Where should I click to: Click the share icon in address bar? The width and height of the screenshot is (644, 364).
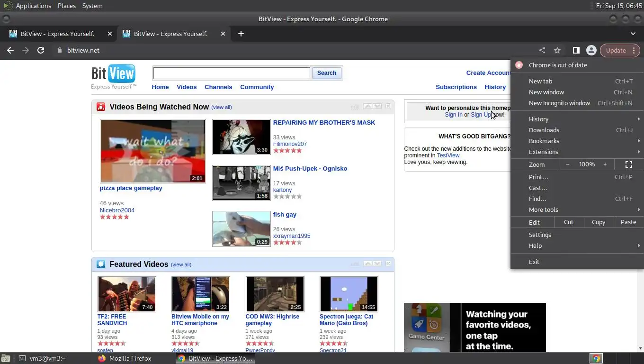[x=542, y=50]
